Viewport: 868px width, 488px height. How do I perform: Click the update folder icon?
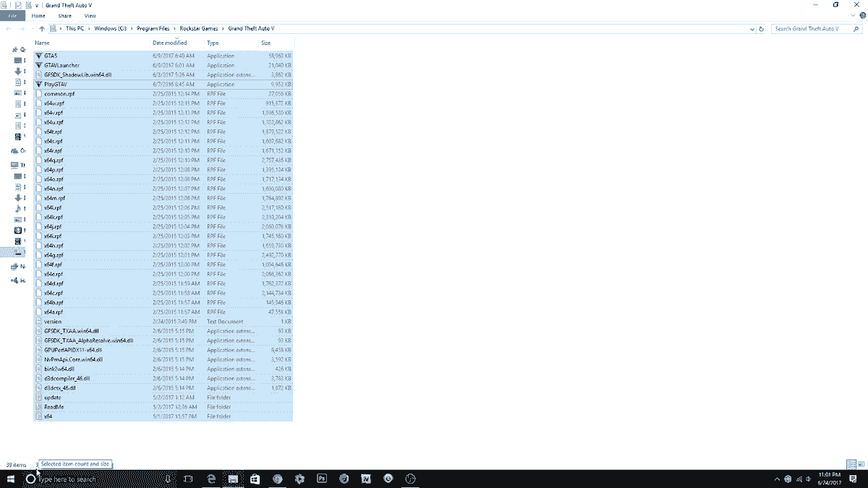[x=39, y=397]
